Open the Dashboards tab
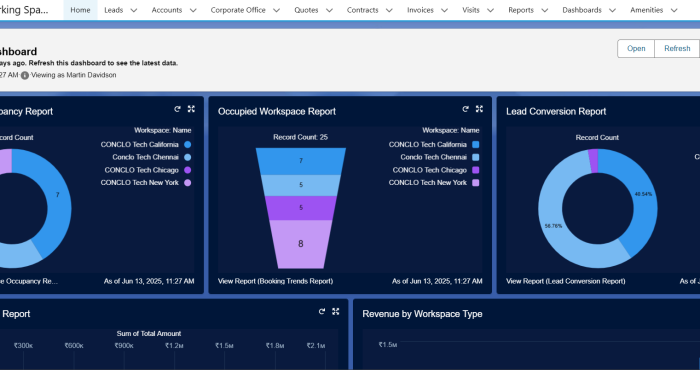 tap(582, 10)
